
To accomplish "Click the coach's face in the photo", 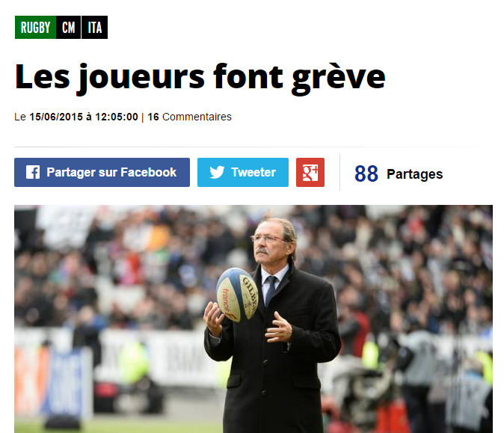I will click(269, 241).
